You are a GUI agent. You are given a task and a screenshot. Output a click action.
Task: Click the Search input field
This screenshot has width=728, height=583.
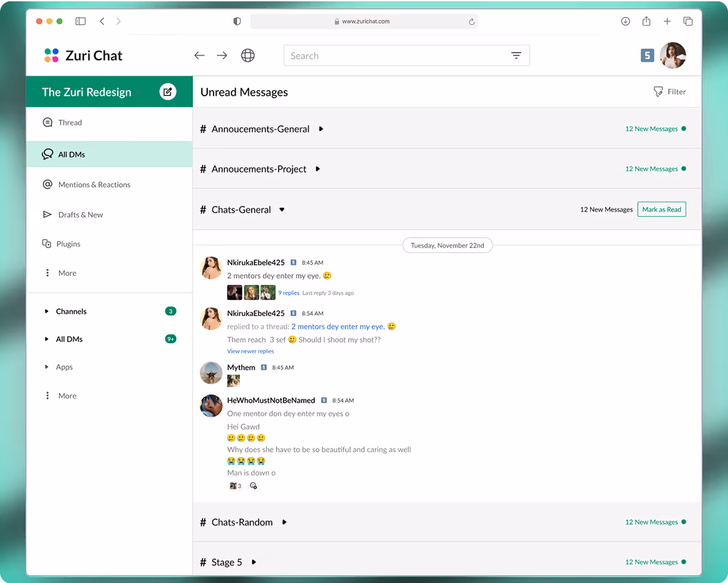(x=407, y=55)
